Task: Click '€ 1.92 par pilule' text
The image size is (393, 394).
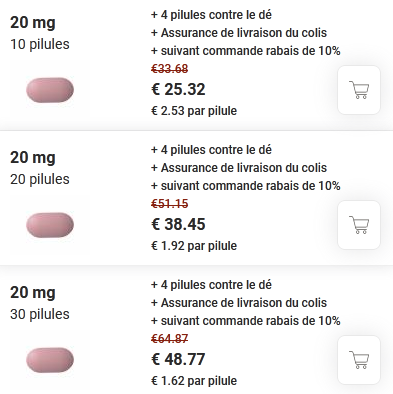Action: [x=194, y=246]
